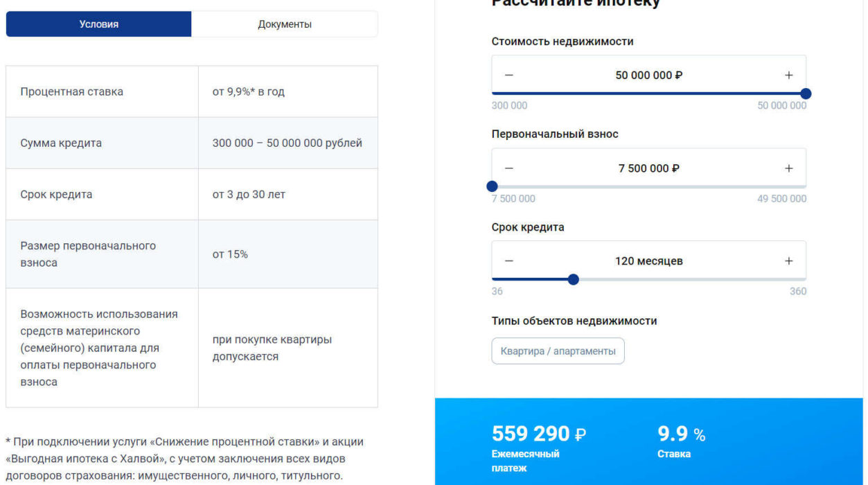Decrease the down payment with minus
The height and width of the screenshot is (485, 868).
509,168
